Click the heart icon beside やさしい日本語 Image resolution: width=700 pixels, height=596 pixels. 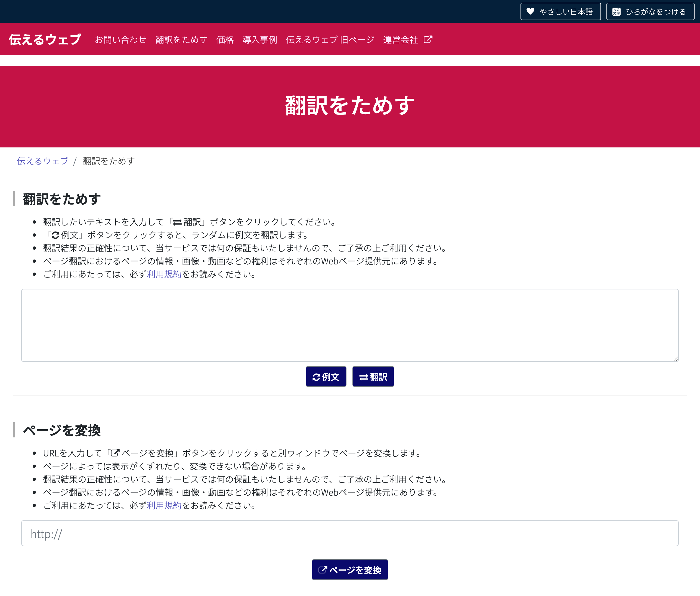click(x=531, y=11)
